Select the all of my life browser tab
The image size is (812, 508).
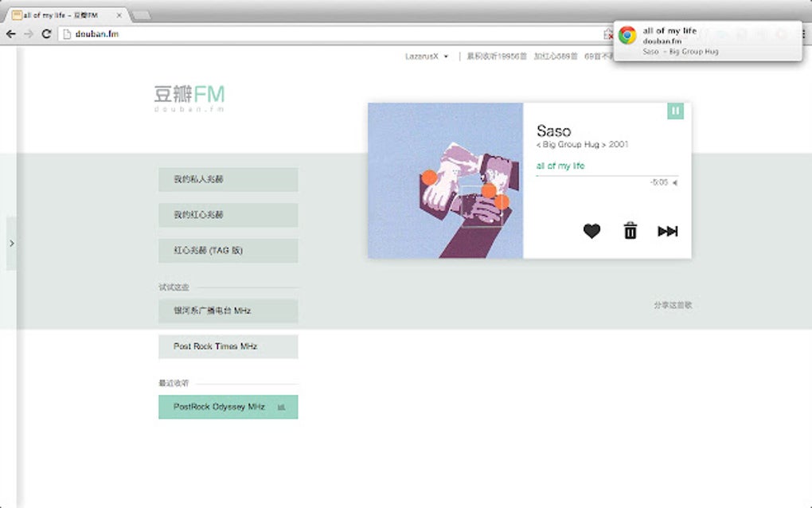coord(66,15)
